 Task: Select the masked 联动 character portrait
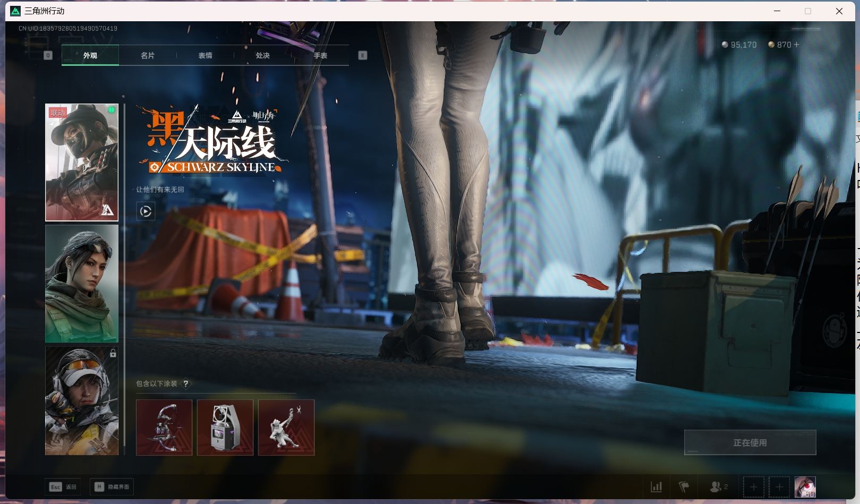tap(81, 161)
